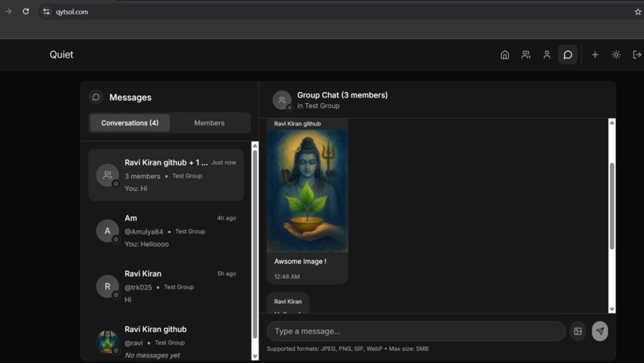The height and width of the screenshot is (363, 644).
Task: Open site info icon in address bar
Action: [46, 12]
